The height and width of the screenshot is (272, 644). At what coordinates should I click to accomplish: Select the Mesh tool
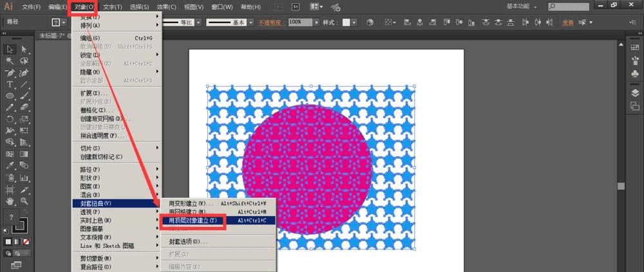(x=10, y=154)
